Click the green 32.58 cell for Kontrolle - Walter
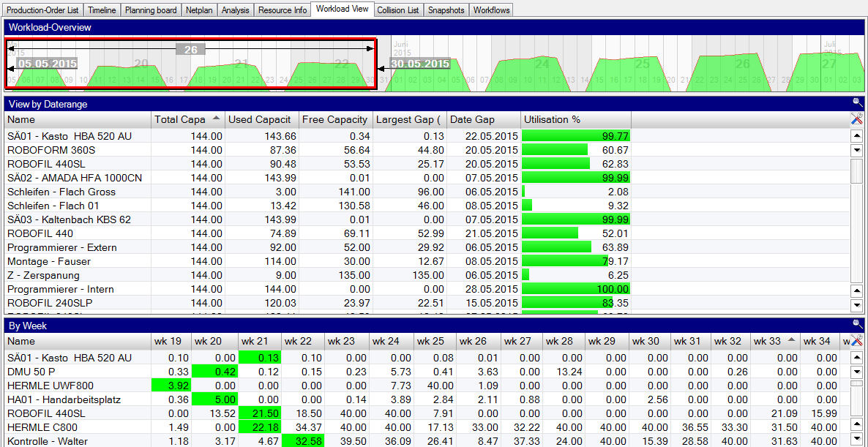 pyautogui.click(x=303, y=441)
